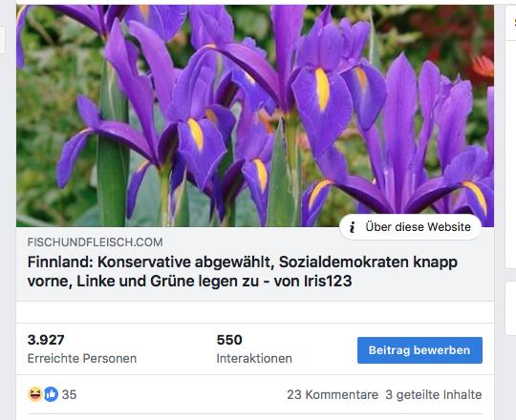Open the purple iris flowers preview image
The height and width of the screenshot is (420, 516).
pyautogui.click(x=255, y=115)
